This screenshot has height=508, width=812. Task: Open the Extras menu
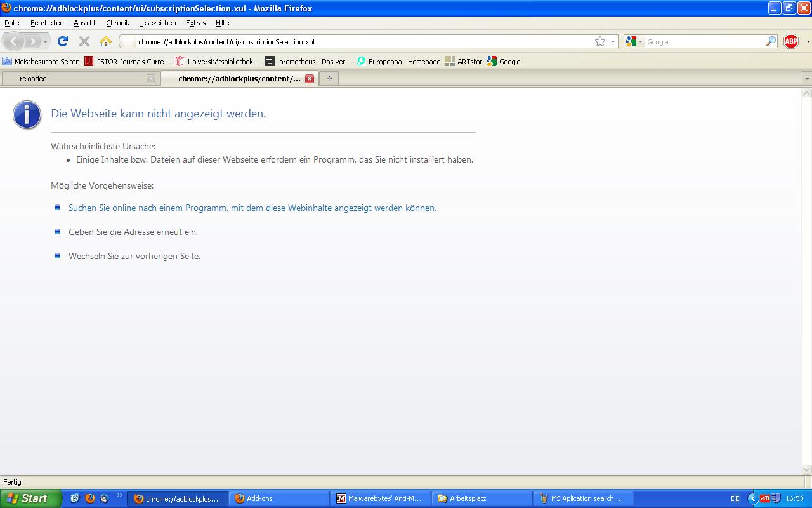click(196, 23)
